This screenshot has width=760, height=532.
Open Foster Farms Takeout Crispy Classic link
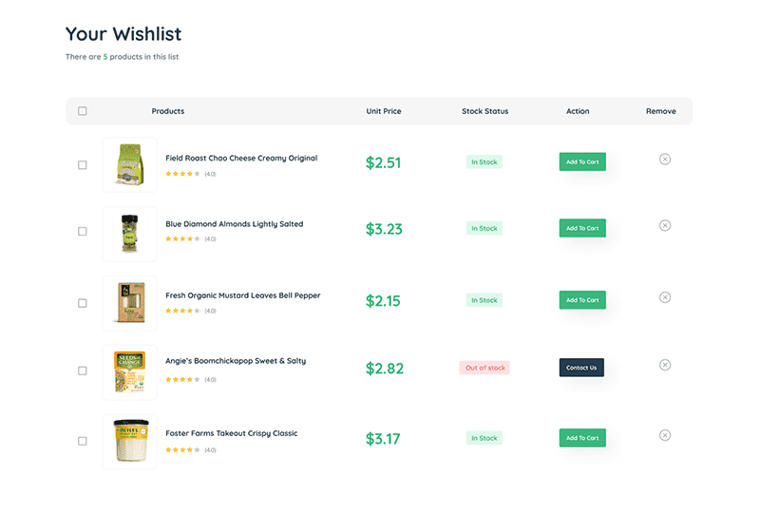[231, 433]
